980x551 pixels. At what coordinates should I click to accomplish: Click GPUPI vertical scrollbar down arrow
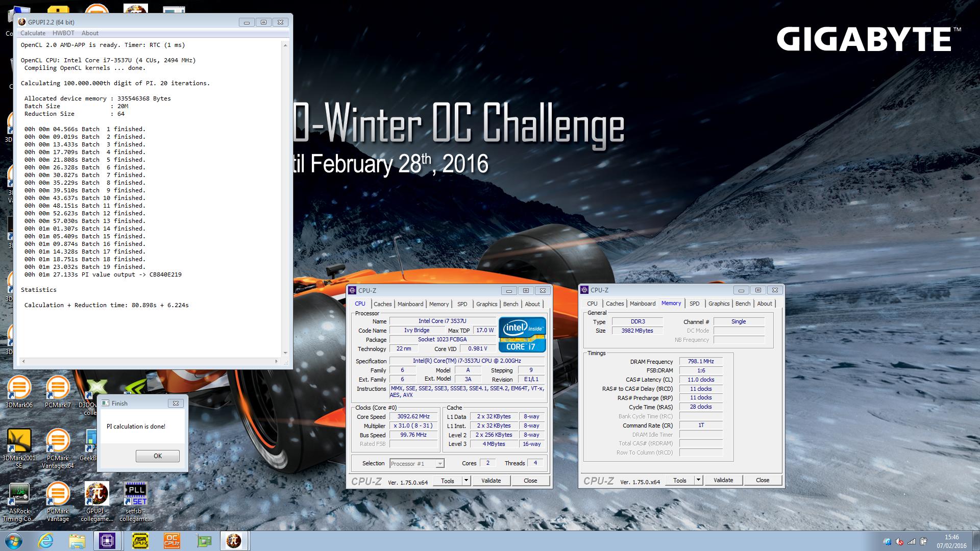(285, 353)
